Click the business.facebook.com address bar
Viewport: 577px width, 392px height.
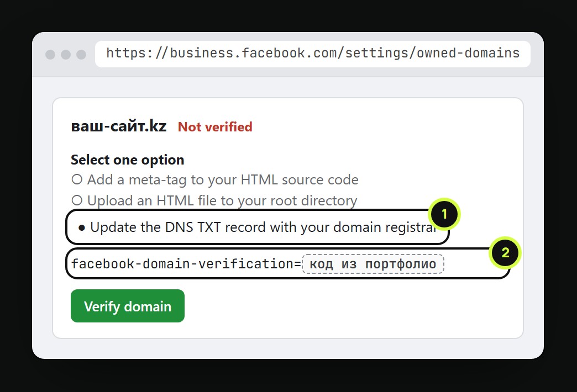pos(313,54)
